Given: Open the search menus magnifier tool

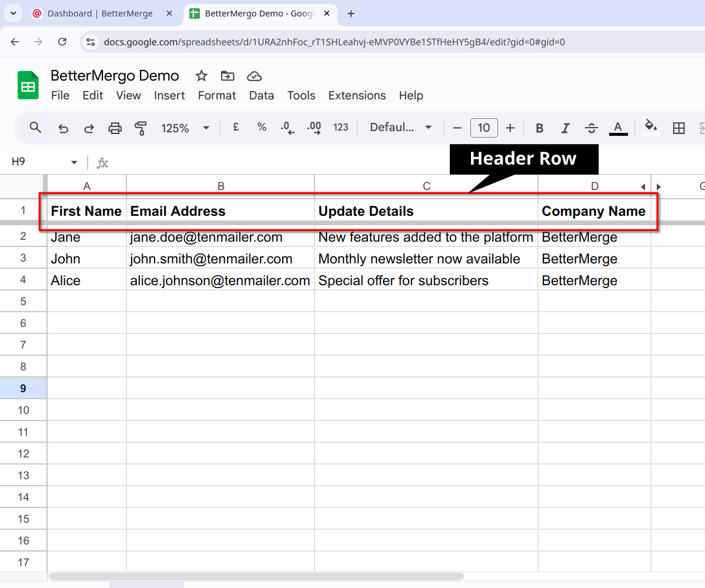Looking at the screenshot, I should [35, 128].
